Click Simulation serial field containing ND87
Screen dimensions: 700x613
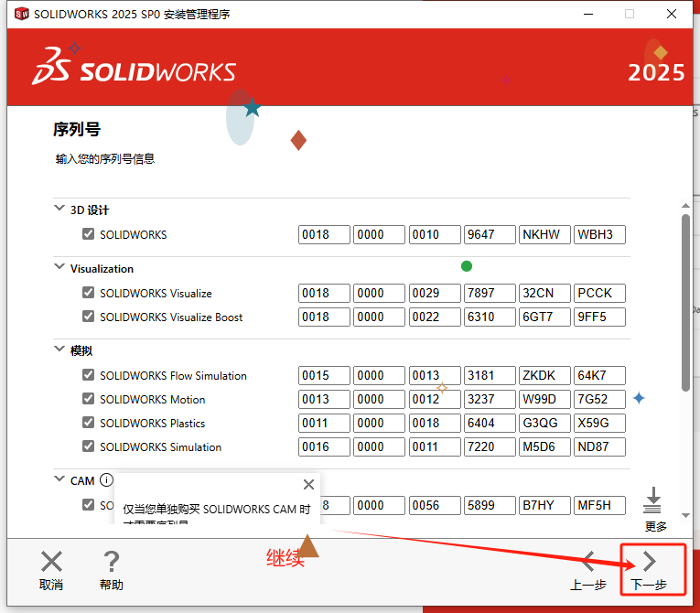[599, 446]
